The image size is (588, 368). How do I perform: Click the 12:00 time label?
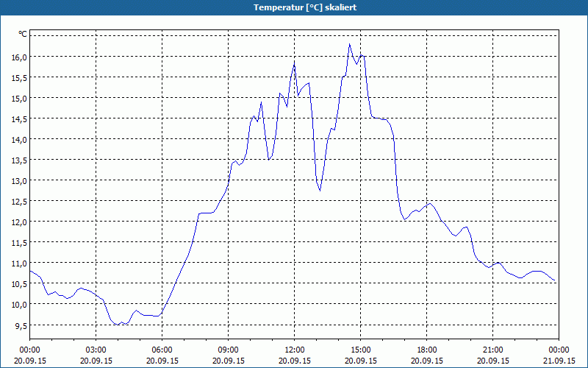(x=295, y=350)
